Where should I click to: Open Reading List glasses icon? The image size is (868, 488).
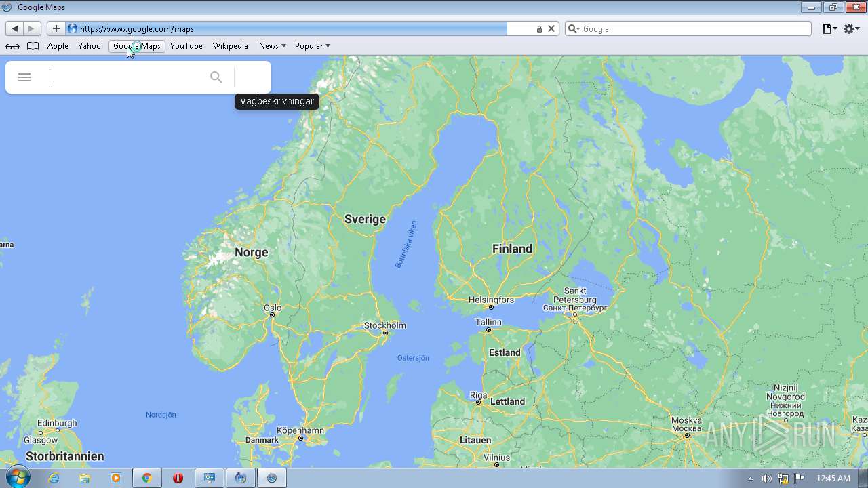pos(12,46)
